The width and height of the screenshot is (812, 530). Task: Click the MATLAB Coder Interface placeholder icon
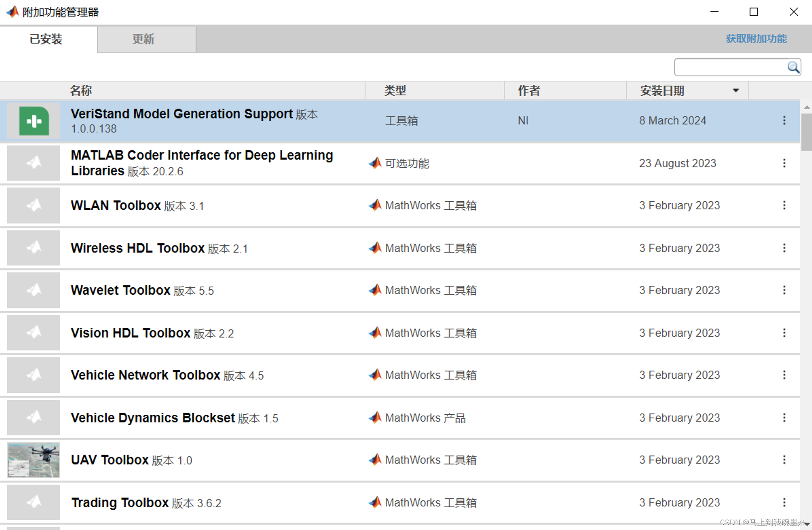(34, 163)
